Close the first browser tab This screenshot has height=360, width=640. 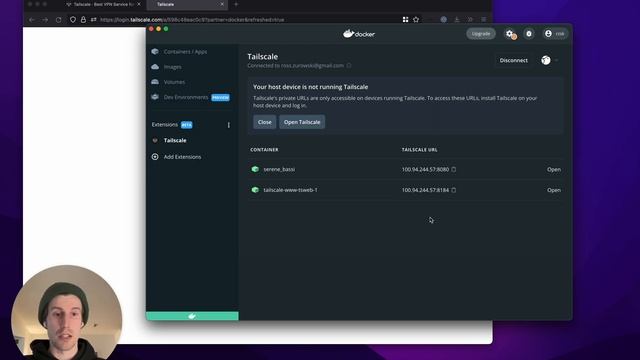tap(139, 4)
